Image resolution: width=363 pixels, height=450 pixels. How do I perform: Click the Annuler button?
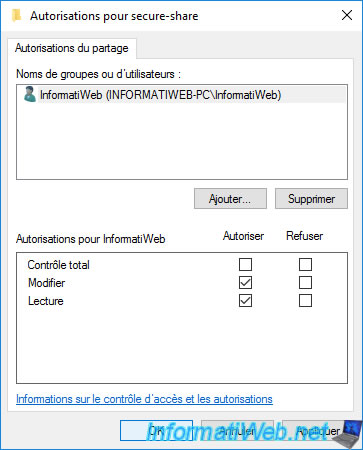click(237, 431)
